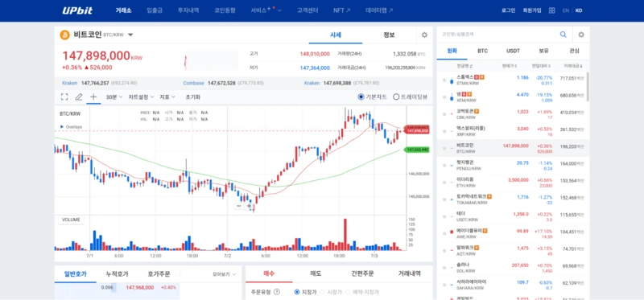Viewport: 644px width, 300px height.
Task: Favorite the 토카막네트워크 star
Action: [x=444, y=199]
